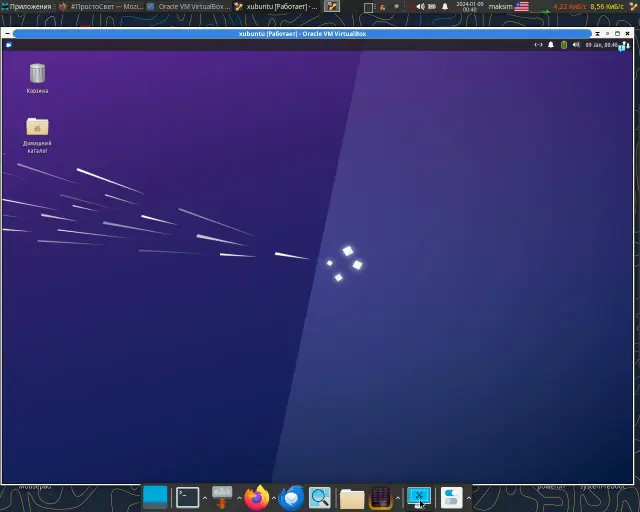Launch the dark grid app icon in dock
This screenshot has height=512, width=640.
click(380, 498)
